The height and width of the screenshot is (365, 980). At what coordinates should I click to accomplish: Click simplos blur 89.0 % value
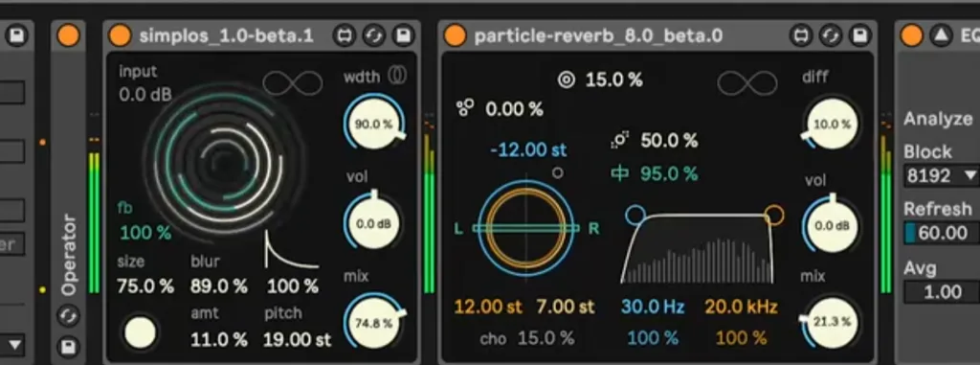tap(219, 286)
